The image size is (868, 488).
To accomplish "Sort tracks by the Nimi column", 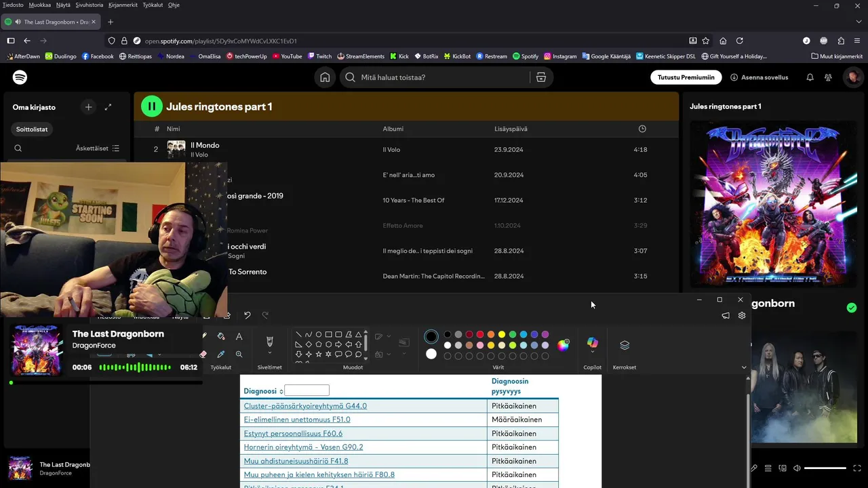I will [173, 129].
